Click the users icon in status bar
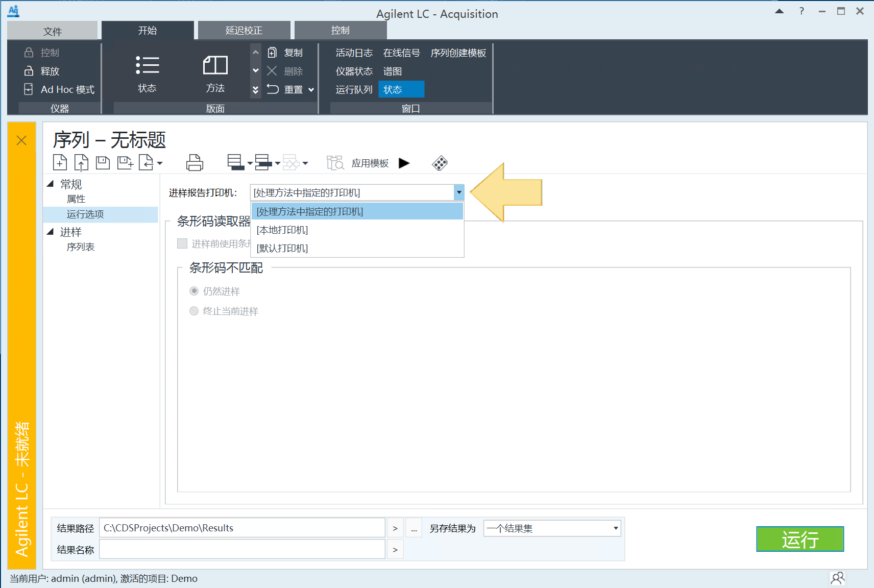Screen dimensions: 874x588 coord(838,578)
